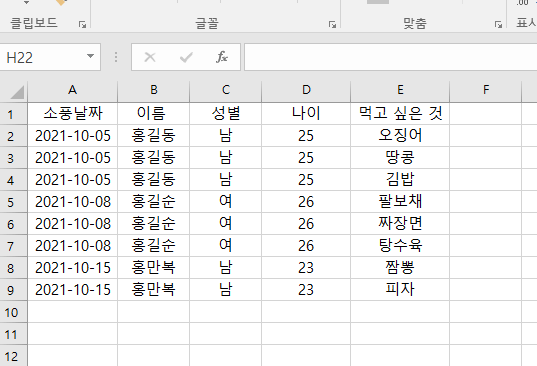The height and width of the screenshot is (366, 537).
Task: Click header cell 성별
Action: click(225, 114)
